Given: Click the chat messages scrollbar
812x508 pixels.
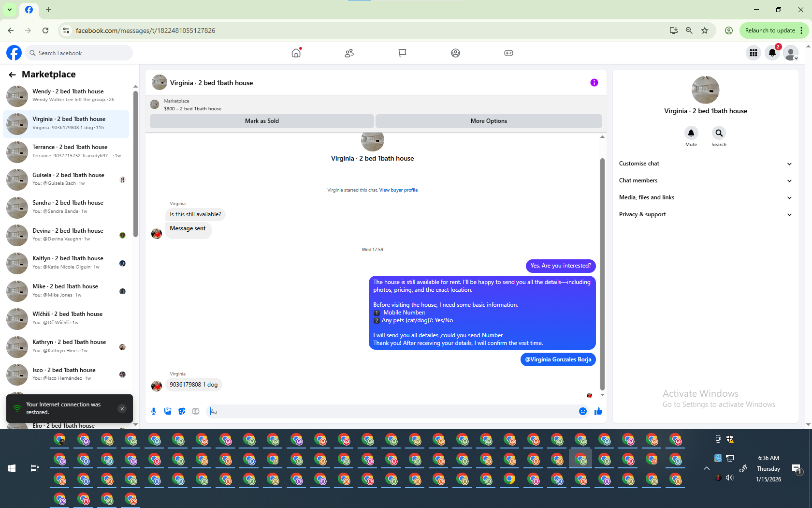Looking at the screenshot, I should click(x=602, y=274).
